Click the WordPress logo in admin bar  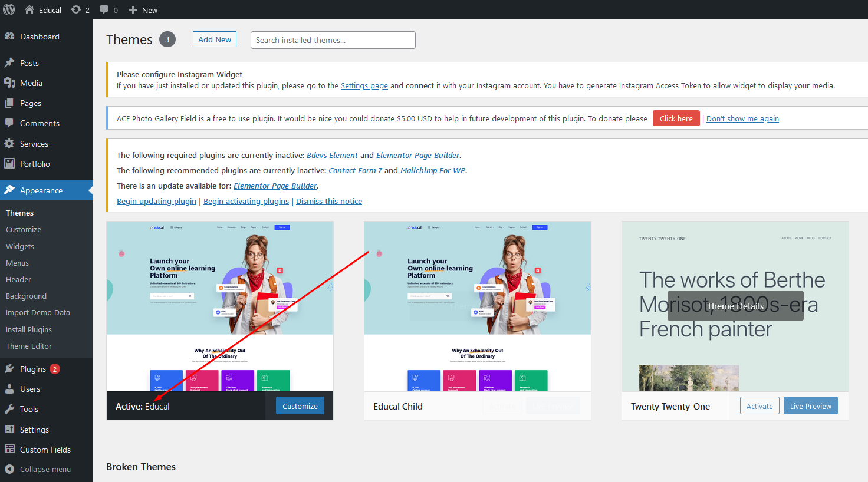tap(9, 9)
